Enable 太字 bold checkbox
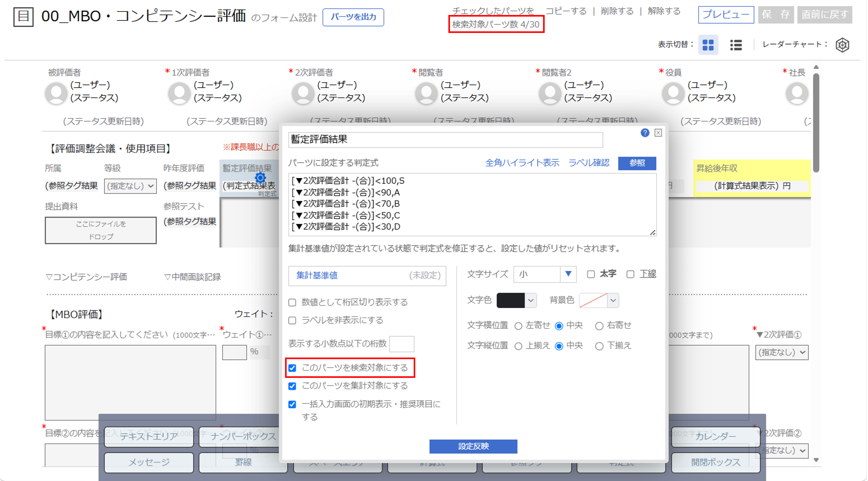Image resolution: width=868 pixels, height=481 pixels. [591, 274]
